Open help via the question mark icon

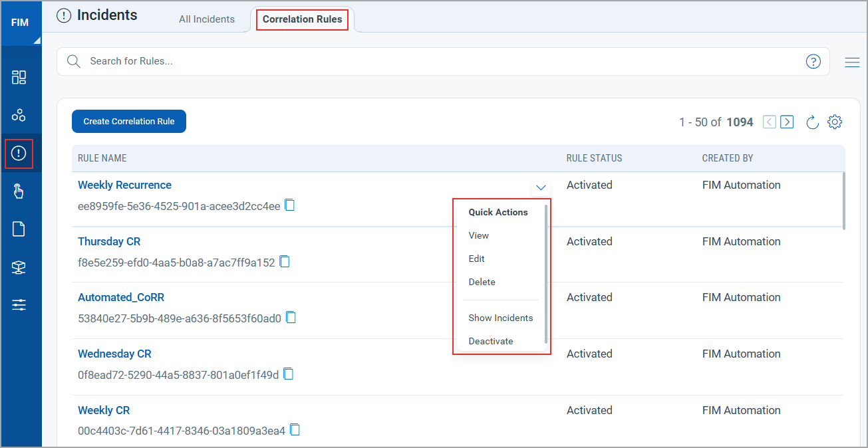click(813, 61)
